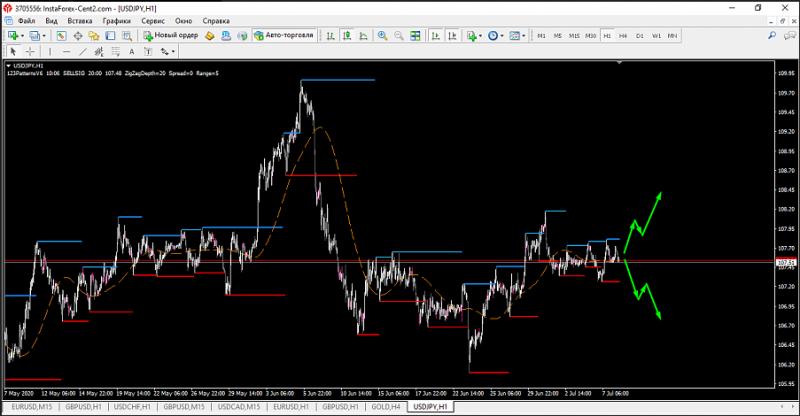The height and width of the screenshot is (416, 800).
Task: Open the Data Window crosshair icon
Action: click(x=78, y=36)
